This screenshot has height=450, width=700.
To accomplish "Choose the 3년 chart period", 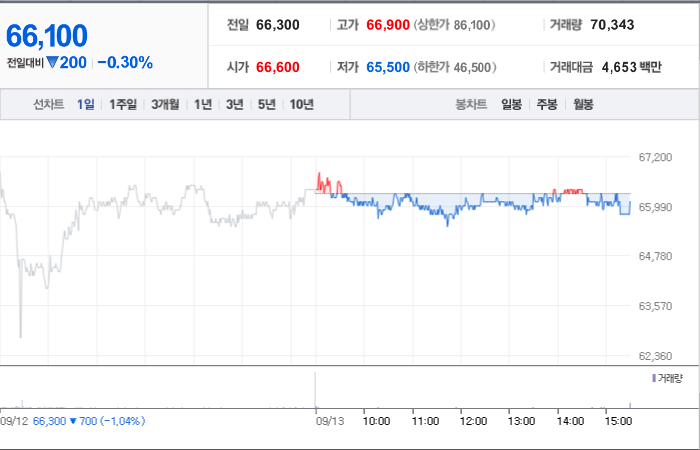I will click(x=234, y=104).
